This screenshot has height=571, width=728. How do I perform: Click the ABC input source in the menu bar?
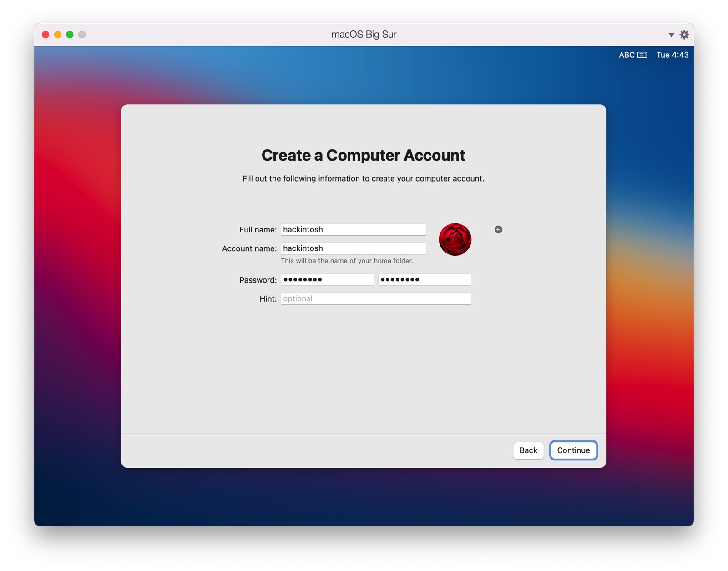click(626, 55)
